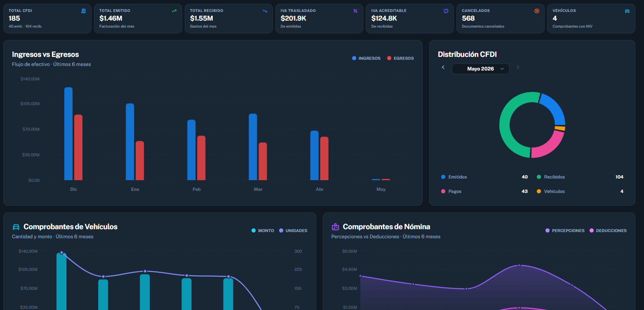Toggle the UNIDADES legend series
The image size is (644, 310).
pos(293,231)
